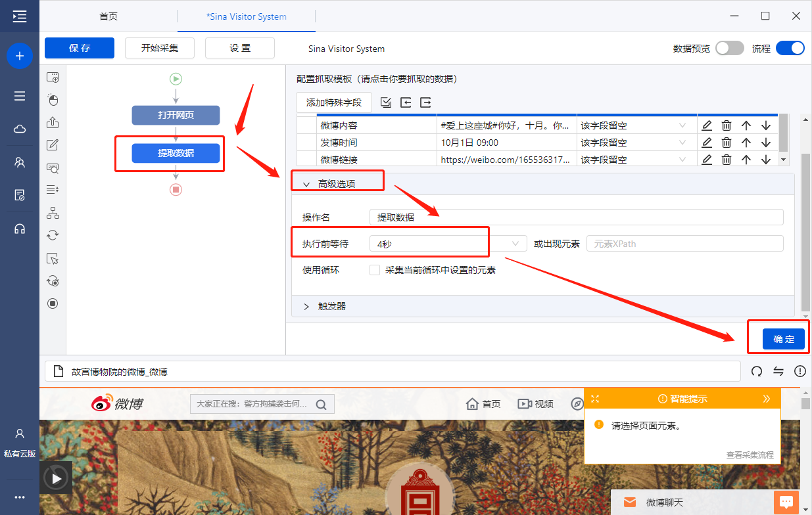Image resolution: width=812 pixels, height=515 pixels.
Task: Click the 操作名 text field
Action: pos(577,217)
